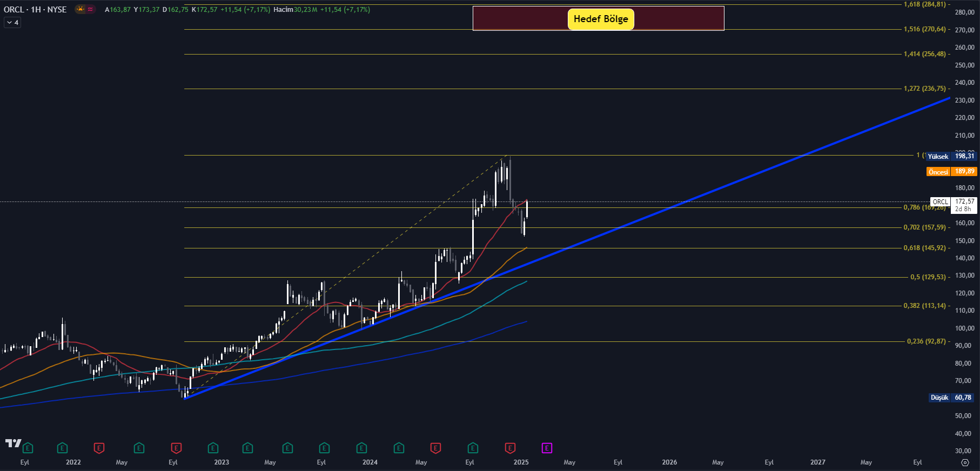
Task: Click the 2026 label on the time axis
Action: coord(669,462)
